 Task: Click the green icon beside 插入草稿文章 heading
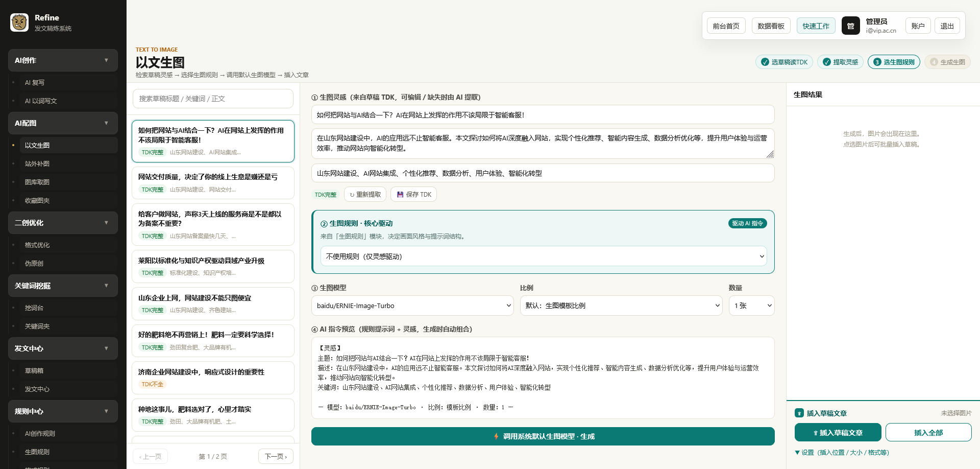(x=799, y=413)
